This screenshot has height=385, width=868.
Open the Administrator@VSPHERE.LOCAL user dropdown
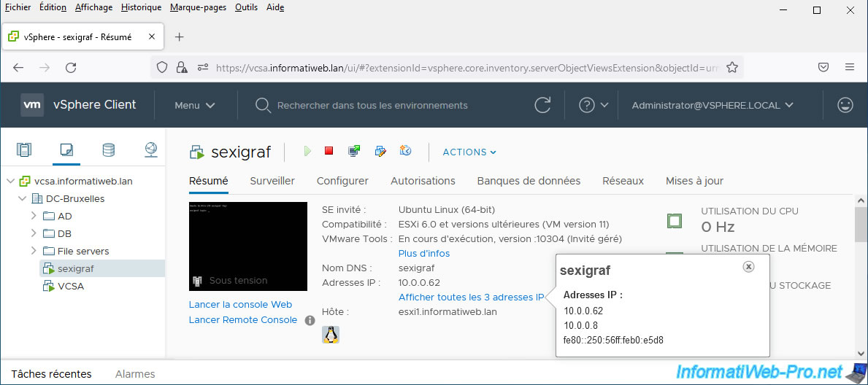[712, 105]
